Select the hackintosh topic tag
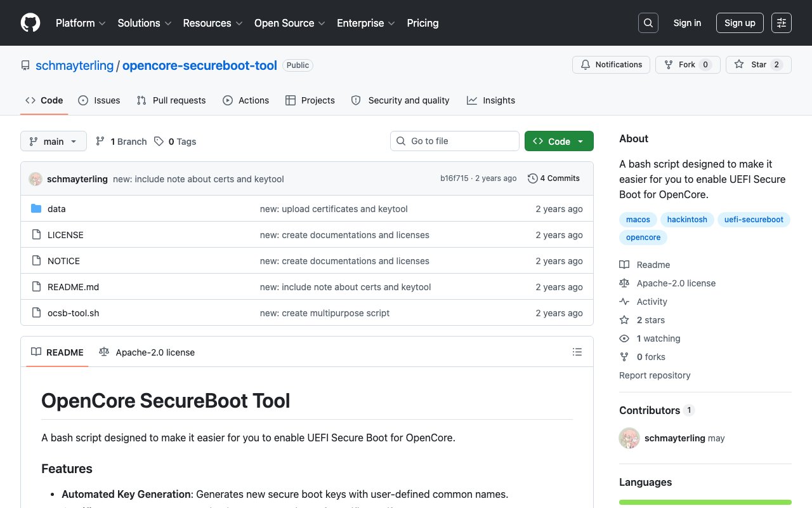The image size is (812, 508). [687, 220]
